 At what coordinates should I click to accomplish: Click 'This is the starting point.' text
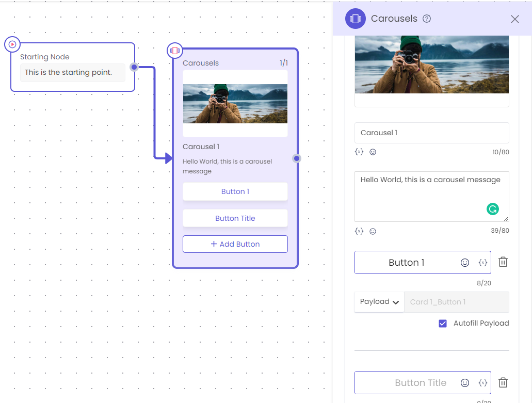[x=68, y=72]
